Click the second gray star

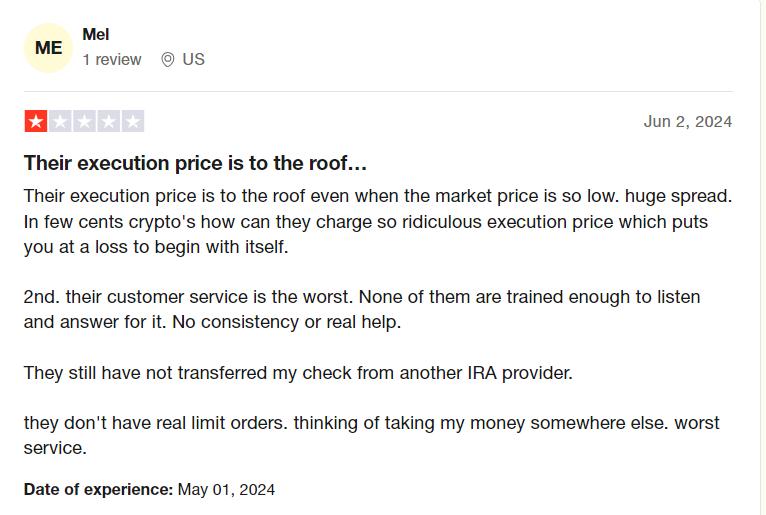click(60, 121)
